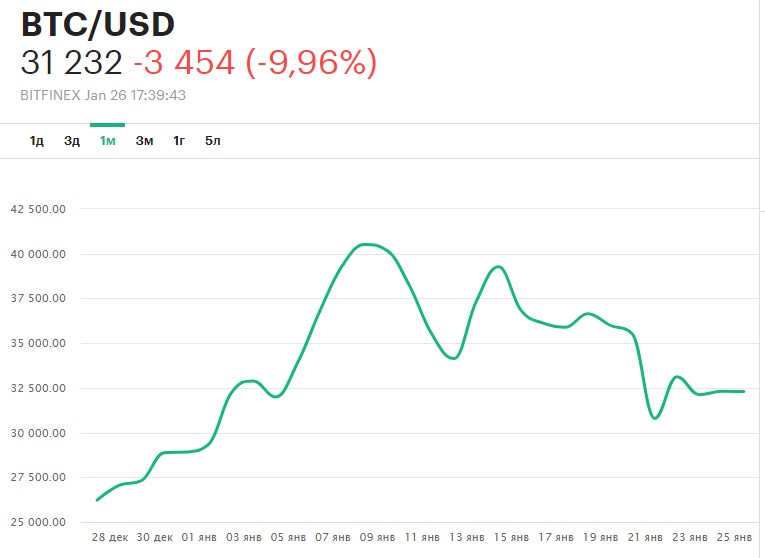Click the second chart peak near 15 янв
Screen dimensions: 765x558
497,267
